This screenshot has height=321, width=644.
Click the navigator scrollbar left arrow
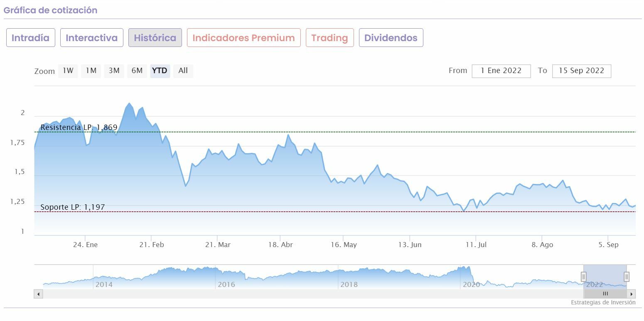(x=38, y=294)
